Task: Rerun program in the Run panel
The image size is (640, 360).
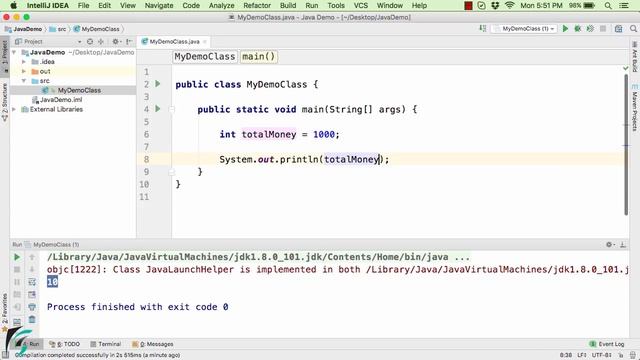Action: point(17,257)
